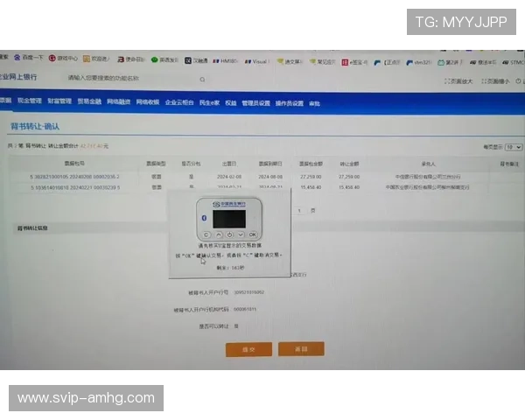This screenshot has height=420, width=525.
Task: Open the 民生e家 menu
Action: coord(209,102)
